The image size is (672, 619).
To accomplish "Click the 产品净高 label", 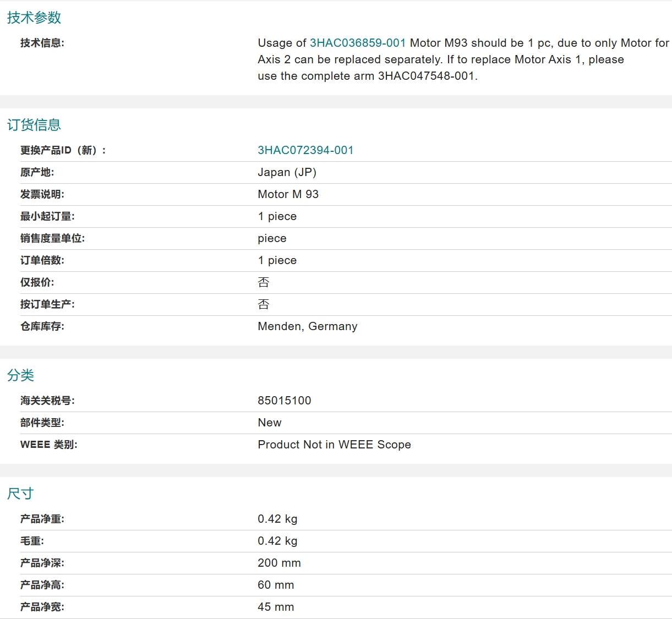I will point(42,585).
